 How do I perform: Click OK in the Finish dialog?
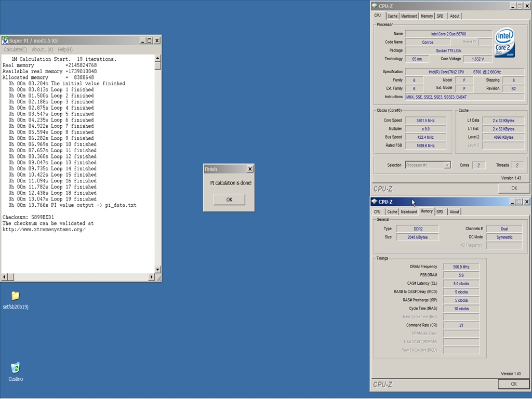point(229,199)
